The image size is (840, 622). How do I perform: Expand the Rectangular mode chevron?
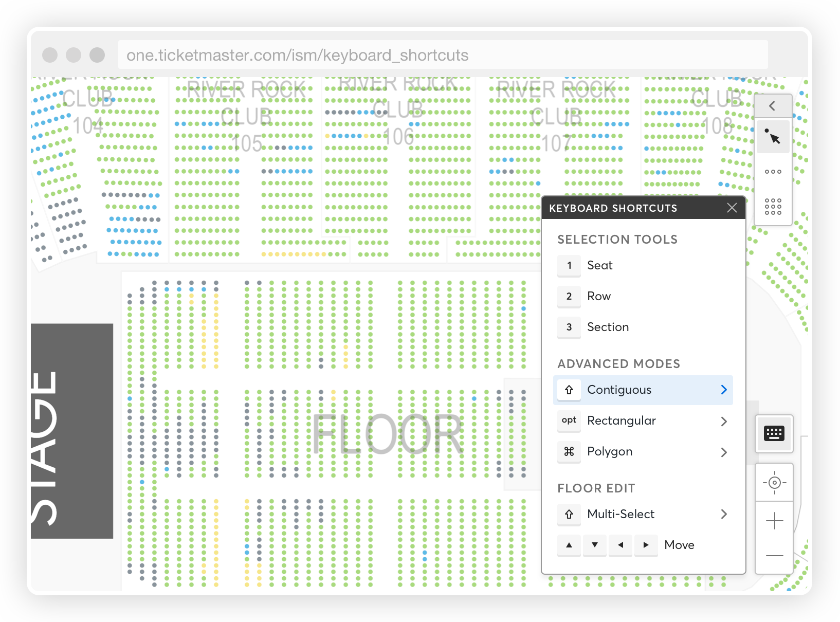point(724,422)
